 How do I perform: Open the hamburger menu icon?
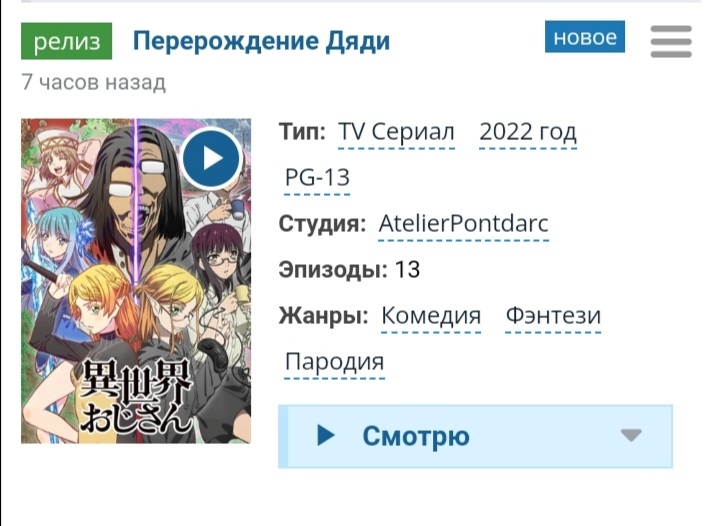coord(671,41)
